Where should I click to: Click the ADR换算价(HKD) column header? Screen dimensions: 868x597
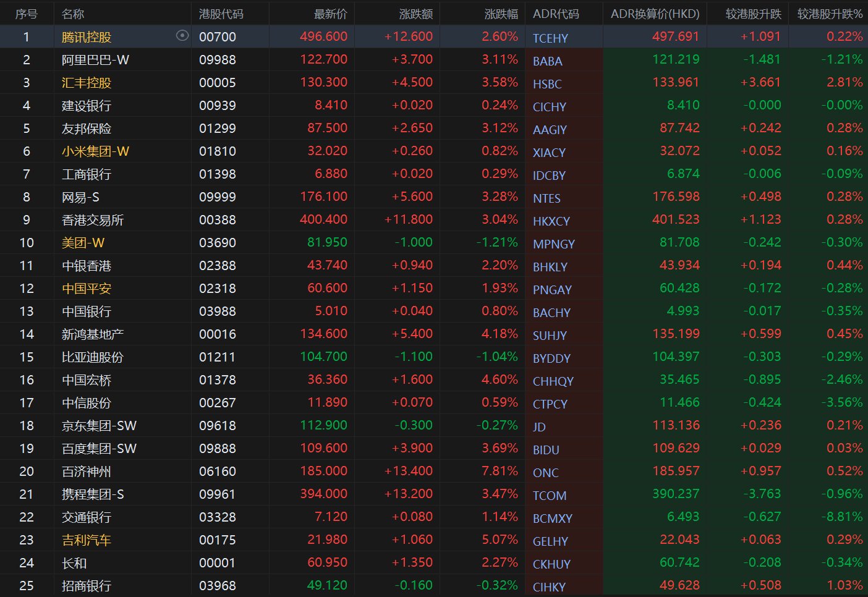655,14
